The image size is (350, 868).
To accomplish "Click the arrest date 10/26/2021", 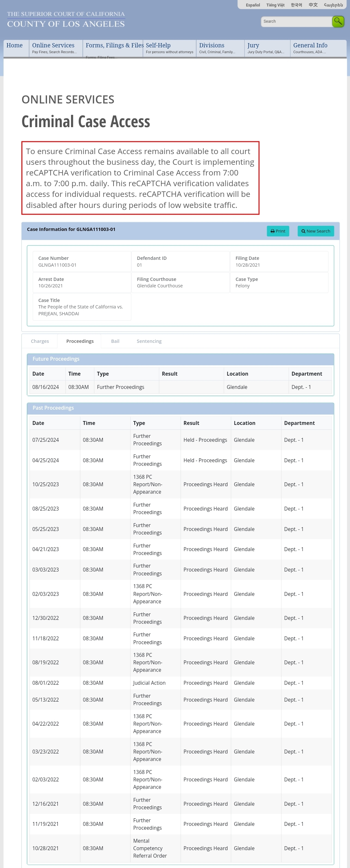I will (51, 286).
